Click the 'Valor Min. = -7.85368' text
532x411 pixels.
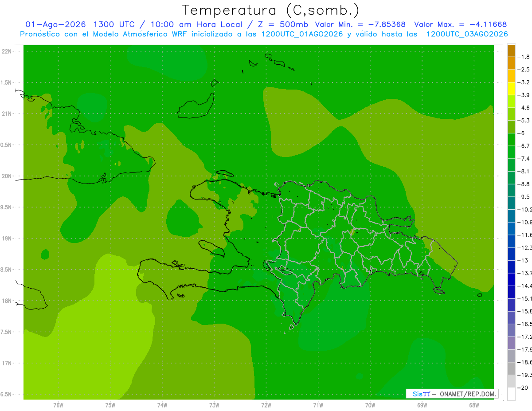(360, 24)
